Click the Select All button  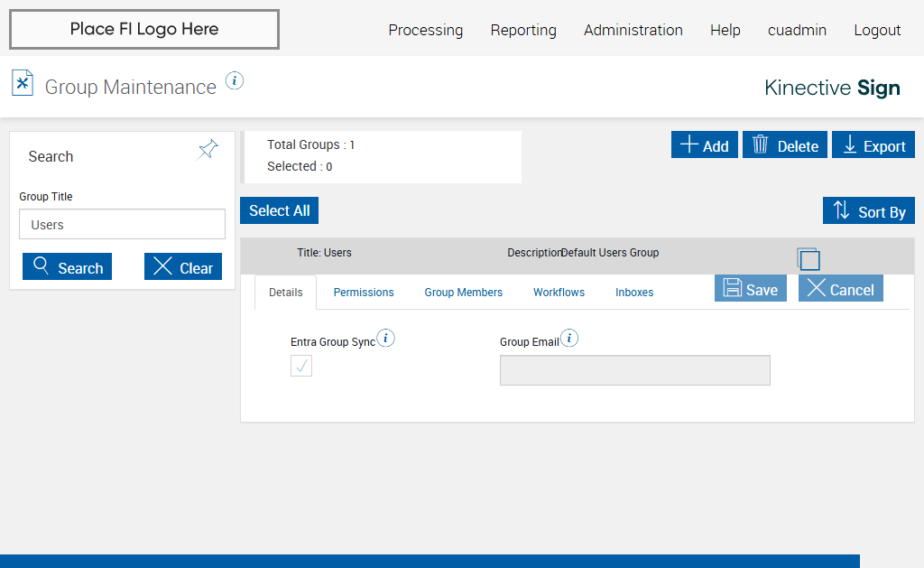point(280,210)
